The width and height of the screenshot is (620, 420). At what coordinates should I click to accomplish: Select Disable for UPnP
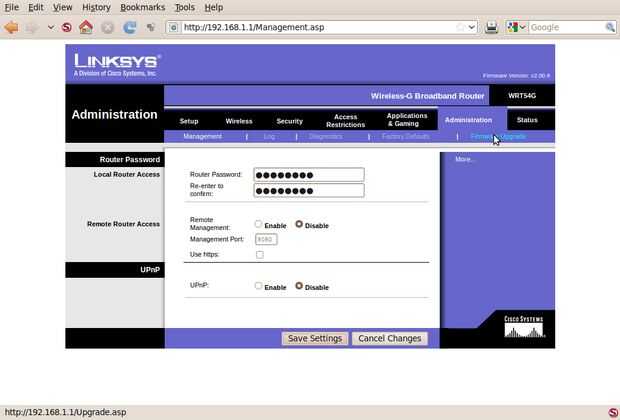pos(299,286)
